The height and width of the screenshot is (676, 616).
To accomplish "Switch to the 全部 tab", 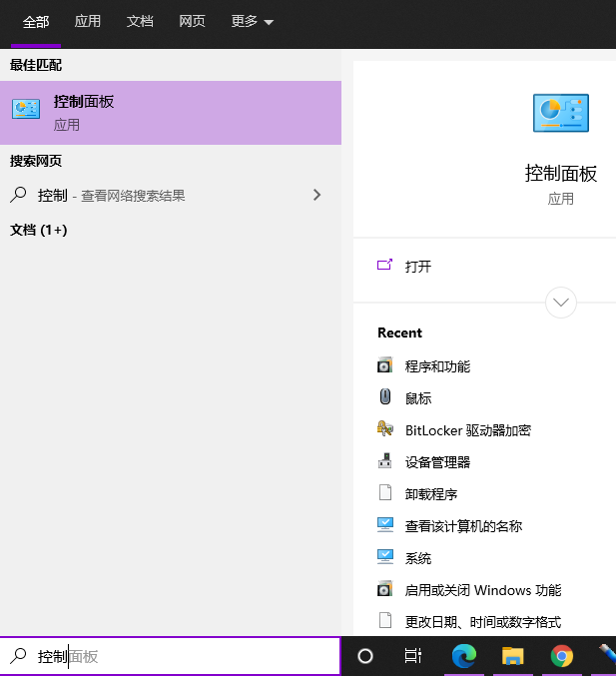I will (x=36, y=22).
